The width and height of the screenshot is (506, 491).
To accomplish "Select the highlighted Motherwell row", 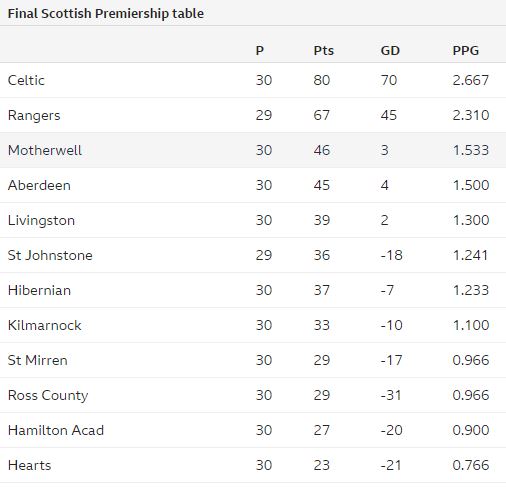I will pos(253,150).
